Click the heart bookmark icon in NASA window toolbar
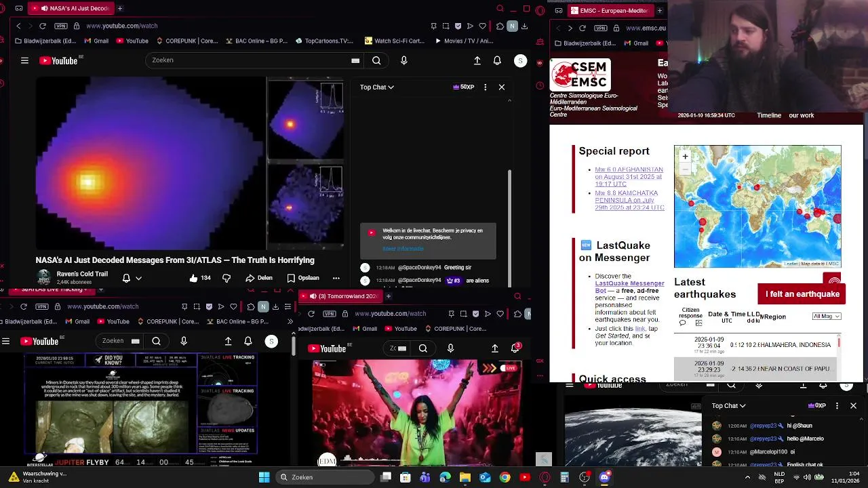 [483, 26]
